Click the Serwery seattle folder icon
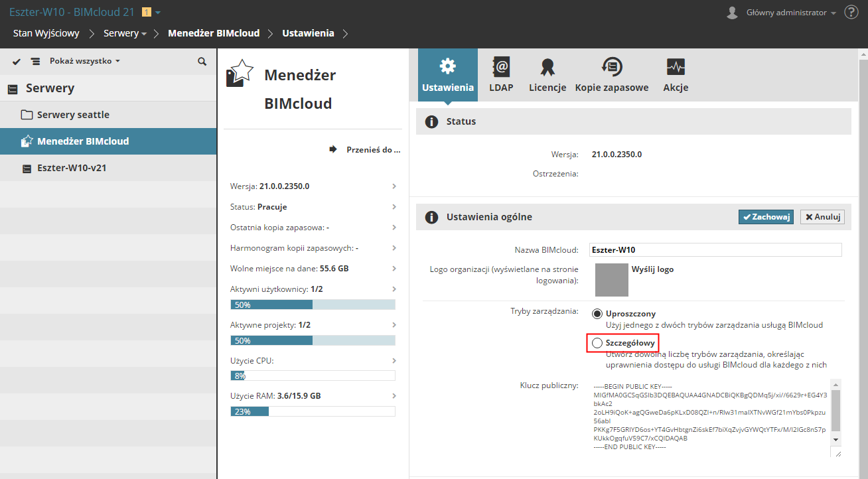 [27, 115]
